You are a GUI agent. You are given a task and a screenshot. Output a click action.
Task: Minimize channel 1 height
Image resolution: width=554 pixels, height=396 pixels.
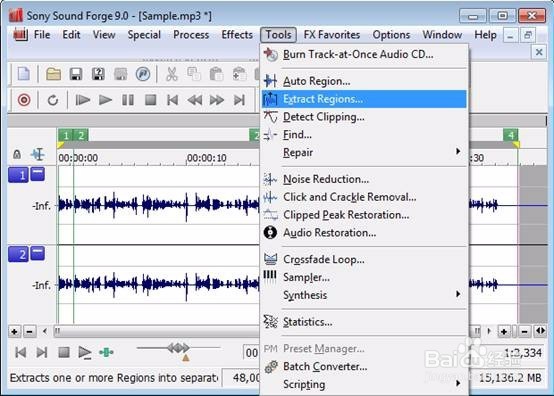click(x=37, y=174)
